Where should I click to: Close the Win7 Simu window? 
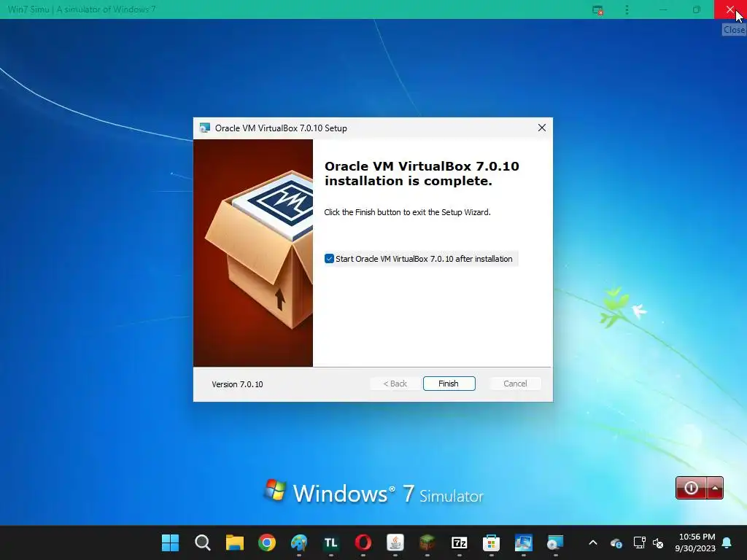click(730, 9)
